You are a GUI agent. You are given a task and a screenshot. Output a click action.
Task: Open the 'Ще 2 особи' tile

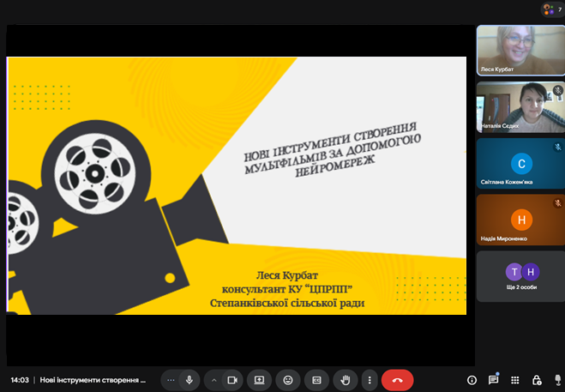520,276
